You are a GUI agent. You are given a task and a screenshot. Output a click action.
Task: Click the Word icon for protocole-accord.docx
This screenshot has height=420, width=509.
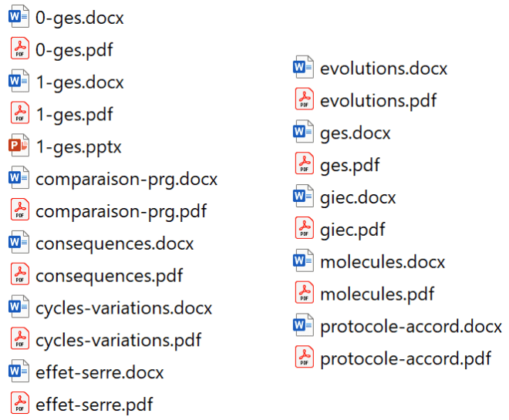point(304,325)
